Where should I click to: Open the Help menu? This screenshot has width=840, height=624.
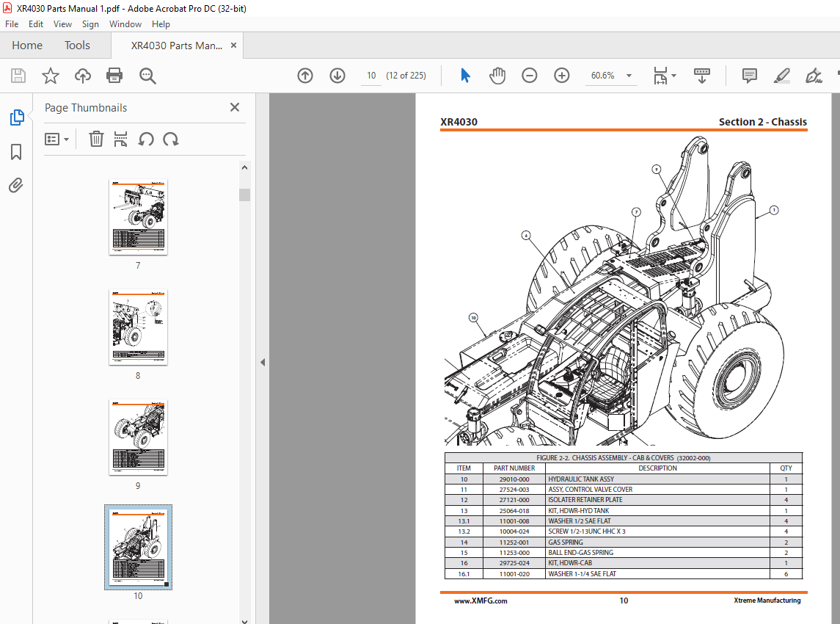161,24
